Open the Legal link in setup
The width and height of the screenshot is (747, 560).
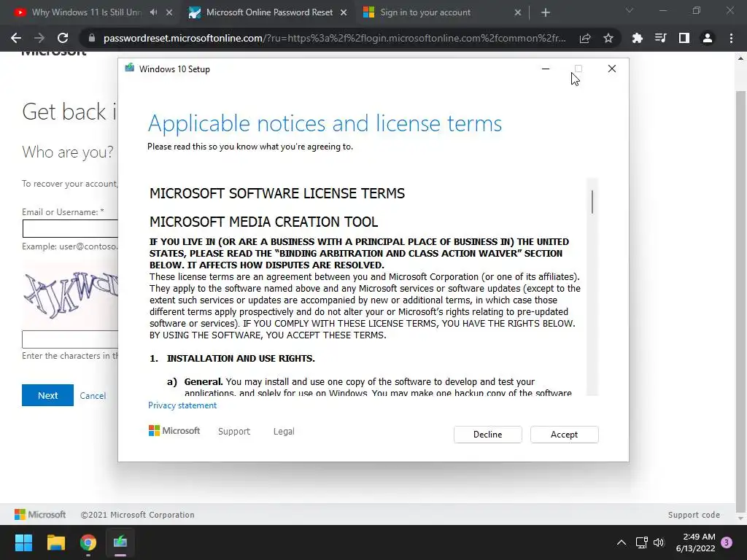(284, 432)
